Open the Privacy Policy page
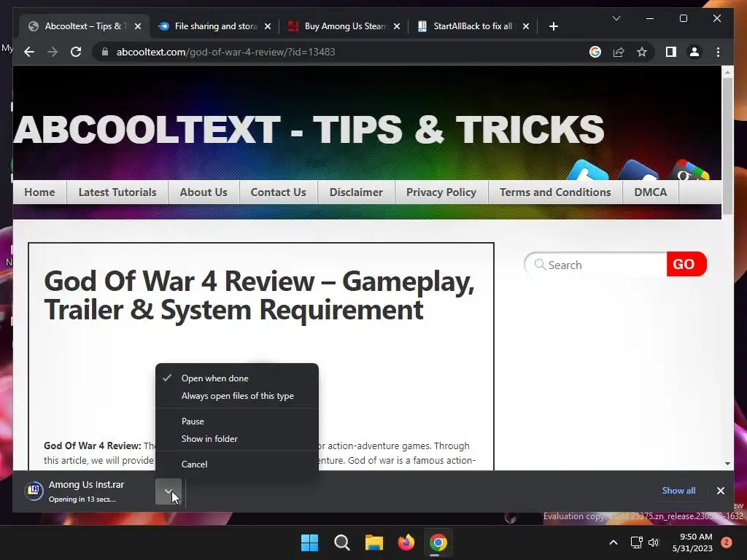 click(441, 192)
